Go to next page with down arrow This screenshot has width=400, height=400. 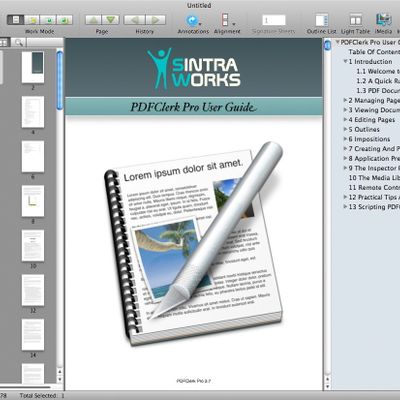(110, 20)
